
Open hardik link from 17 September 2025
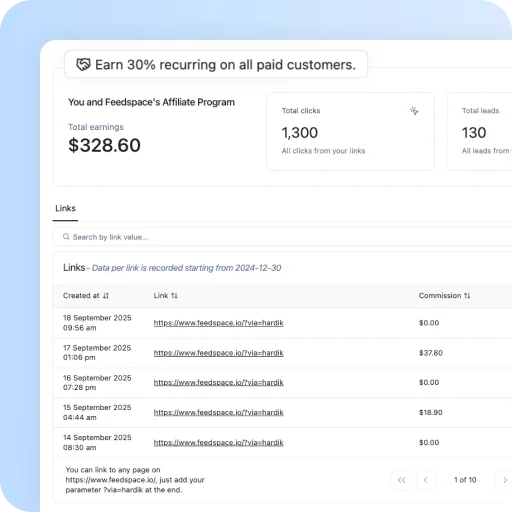click(x=218, y=353)
